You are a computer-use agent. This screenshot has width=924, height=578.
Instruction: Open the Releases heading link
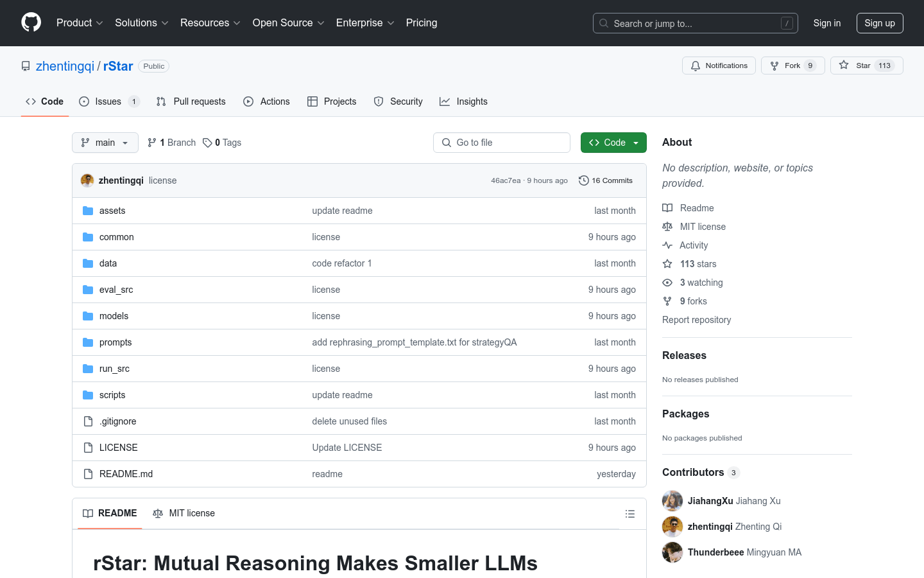pyautogui.click(x=684, y=355)
